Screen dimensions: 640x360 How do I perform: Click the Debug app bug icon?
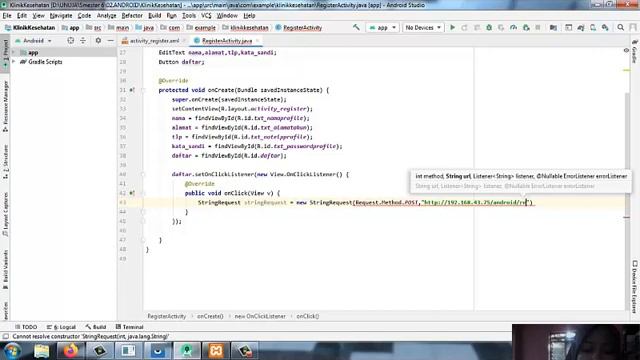coord(489,27)
